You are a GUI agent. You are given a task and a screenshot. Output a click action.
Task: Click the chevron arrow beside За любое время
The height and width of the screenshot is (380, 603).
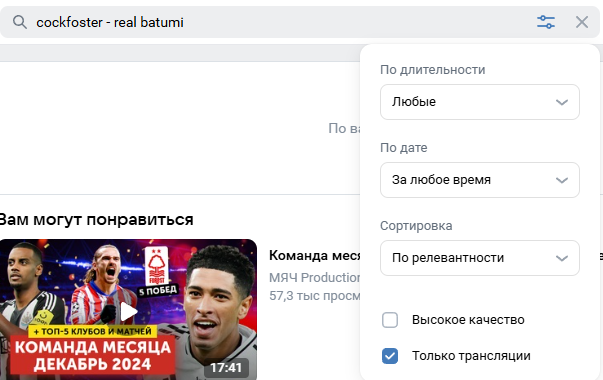click(562, 180)
